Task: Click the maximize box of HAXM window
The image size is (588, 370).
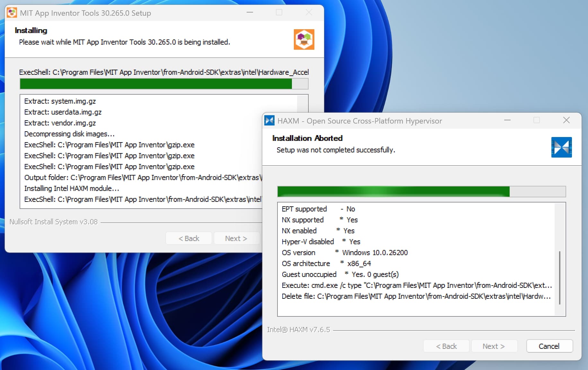Action: pyautogui.click(x=536, y=120)
